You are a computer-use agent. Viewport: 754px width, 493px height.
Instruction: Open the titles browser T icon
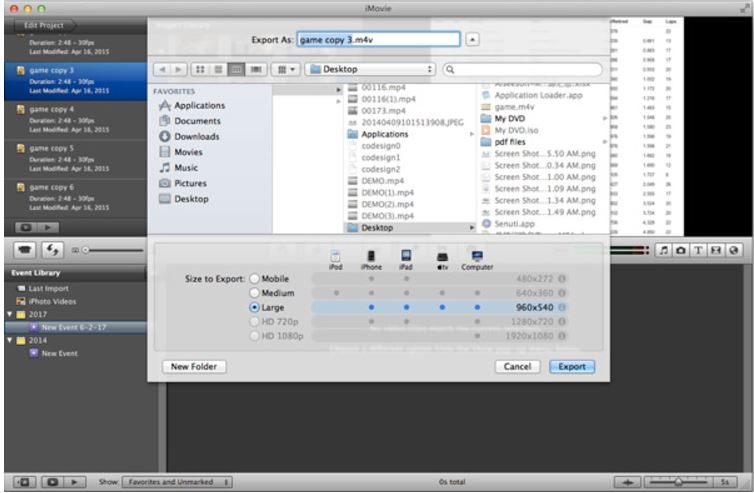[698, 250]
